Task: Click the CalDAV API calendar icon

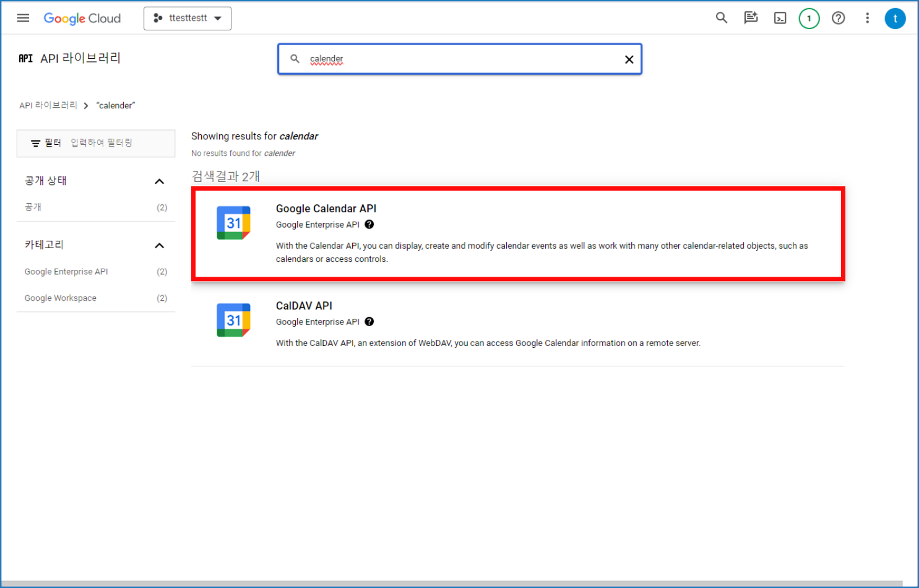Action: 233,320
